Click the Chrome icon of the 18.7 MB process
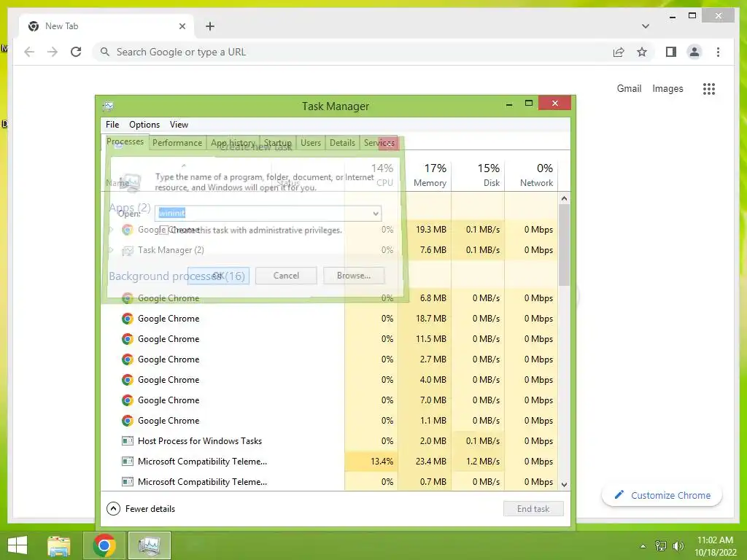 pyautogui.click(x=127, y=319)
